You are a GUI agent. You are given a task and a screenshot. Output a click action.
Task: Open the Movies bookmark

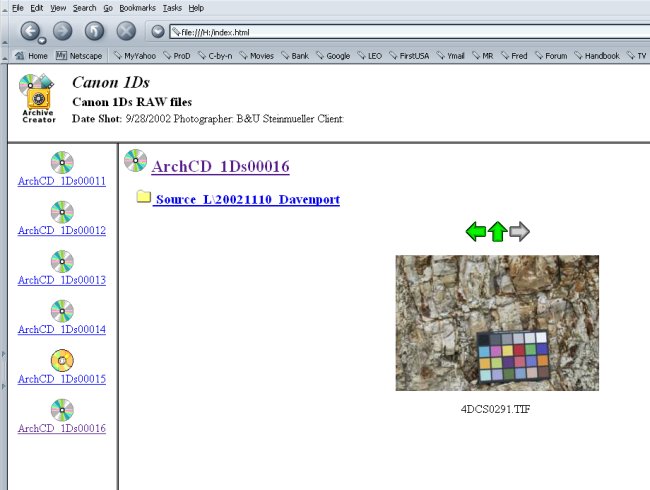tap(257, 56)
